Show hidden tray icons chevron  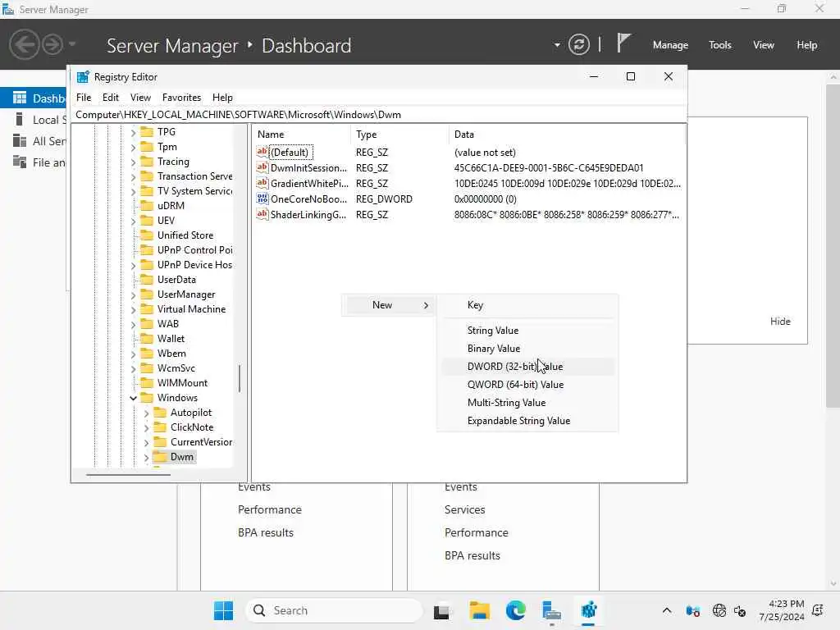pyautogui.click(x=666, y=610)
